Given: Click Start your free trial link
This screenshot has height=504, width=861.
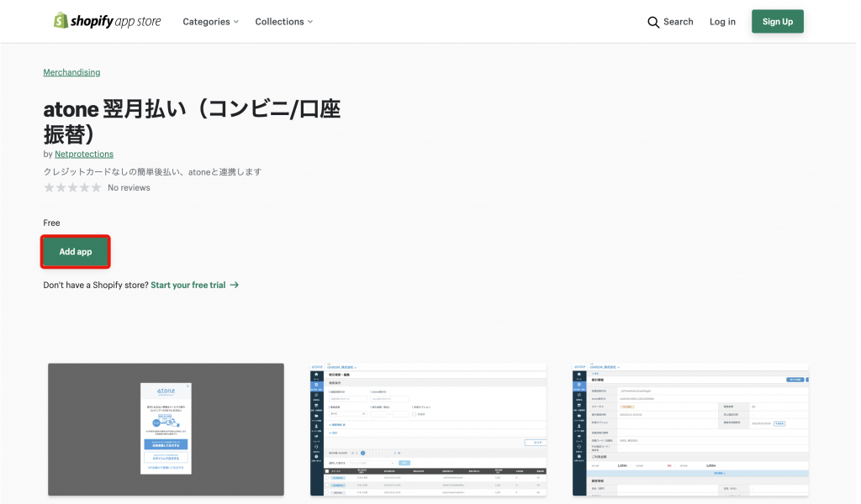Looking at the screenshot, I should (188, 285).
